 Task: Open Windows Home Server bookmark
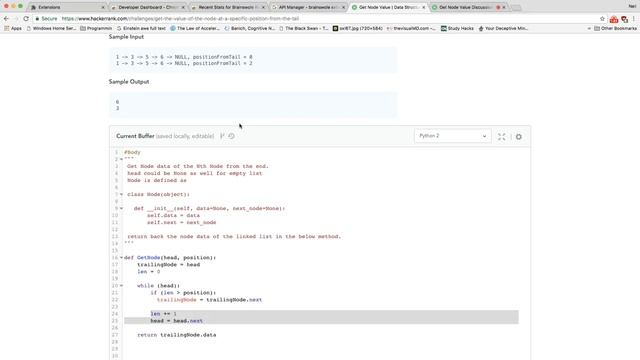coord(51,29)
